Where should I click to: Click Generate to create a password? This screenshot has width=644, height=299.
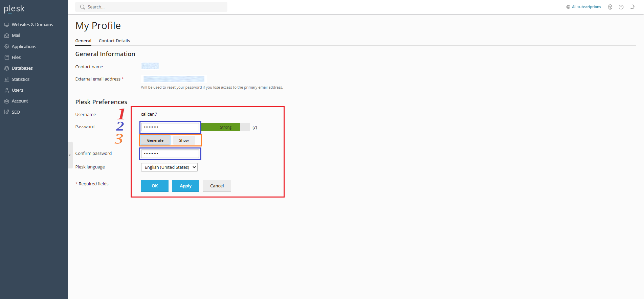155,140
